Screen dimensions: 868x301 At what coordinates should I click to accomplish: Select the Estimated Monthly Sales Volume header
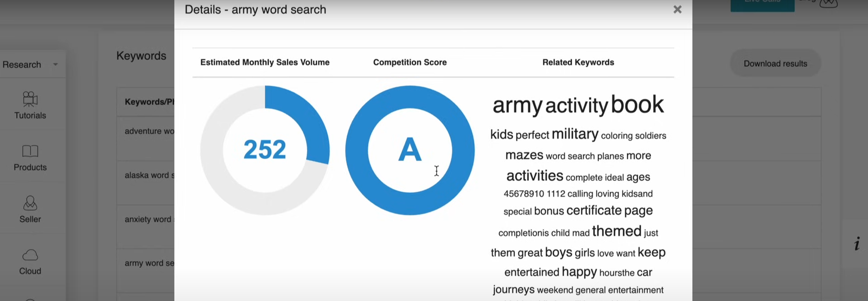[x=265, y=62]
